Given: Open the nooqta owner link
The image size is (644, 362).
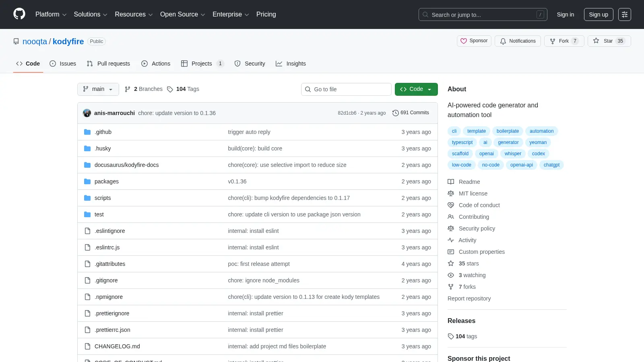Looking at the screenshot, I should [35, 41].
